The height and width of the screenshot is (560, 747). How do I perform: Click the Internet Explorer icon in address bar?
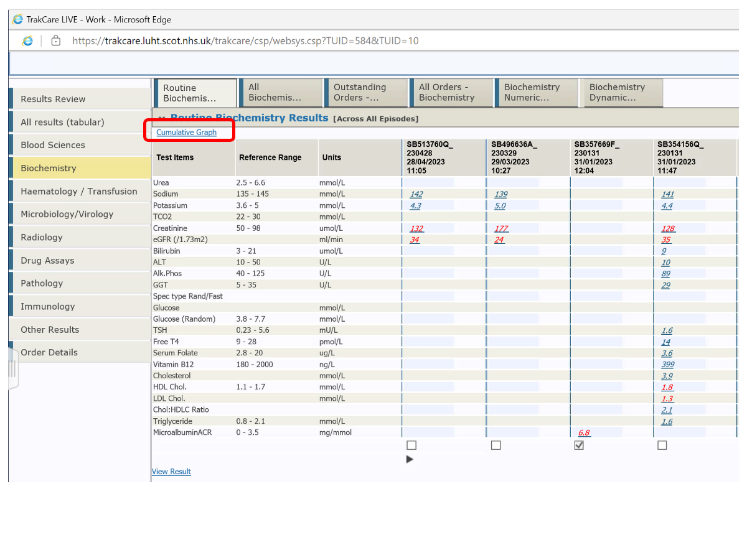27,41
